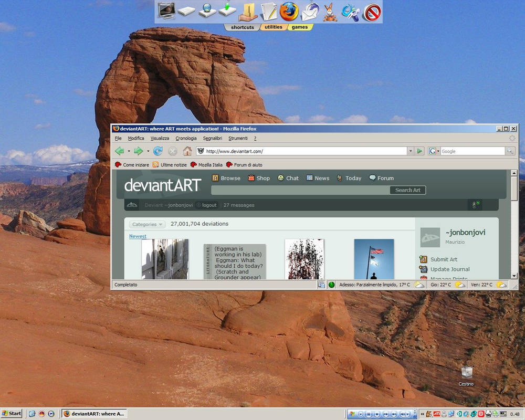Expand the forward button history dropdown
Image resolution: width=525 pixels, height=420 pixels.
(148, 151)
